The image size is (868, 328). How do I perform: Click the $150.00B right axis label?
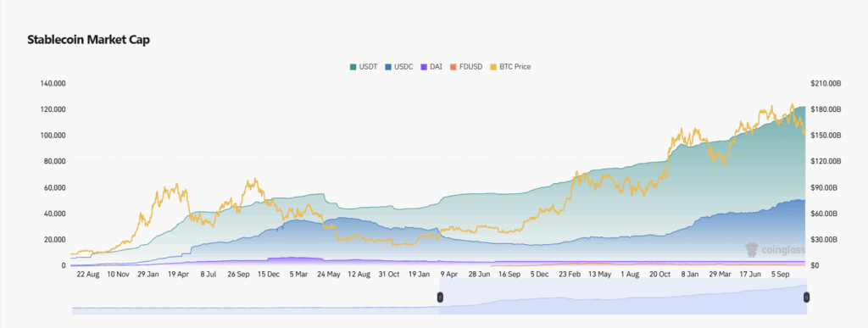coord(826,136)
